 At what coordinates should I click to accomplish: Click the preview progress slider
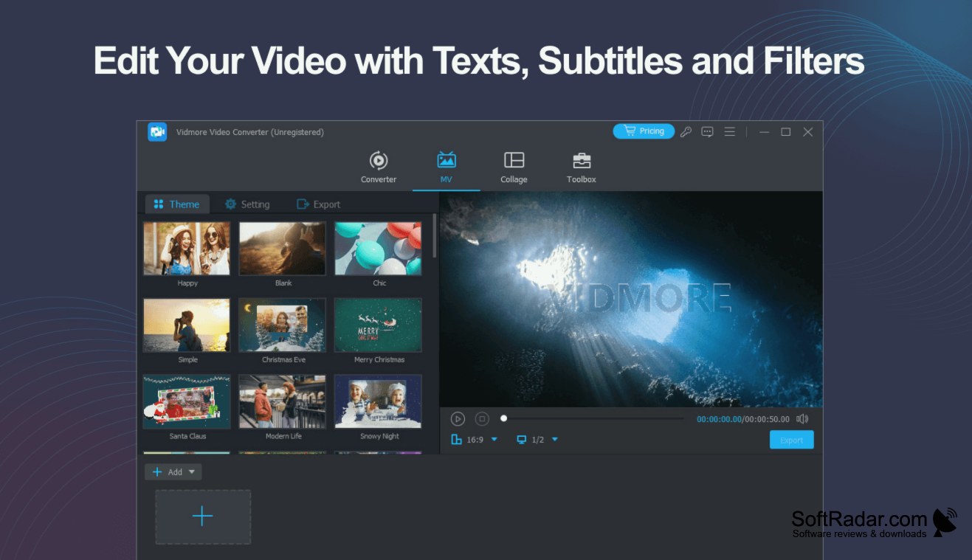coord(593,418)
